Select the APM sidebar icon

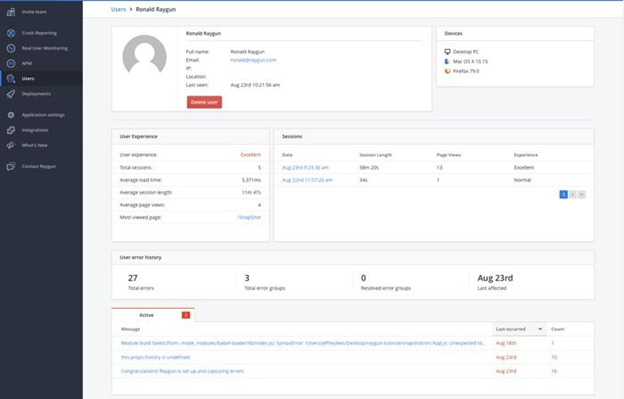click(11, 63)
